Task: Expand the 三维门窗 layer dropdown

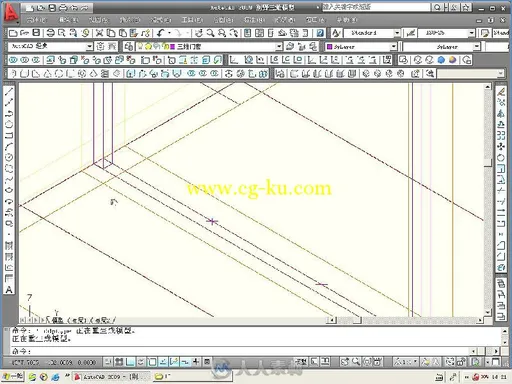Action: 279,46
